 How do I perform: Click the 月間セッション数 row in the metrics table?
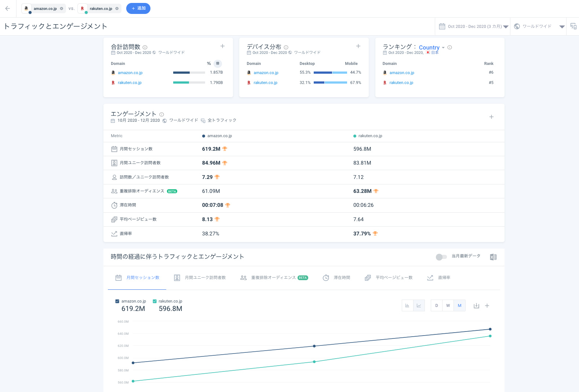(x=304, y=149)
